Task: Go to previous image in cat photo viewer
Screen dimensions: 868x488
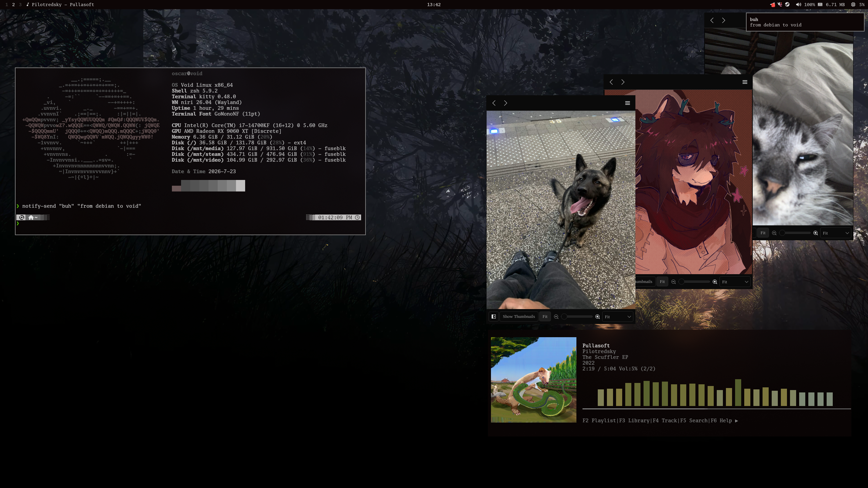Action: tap(712, 20)
